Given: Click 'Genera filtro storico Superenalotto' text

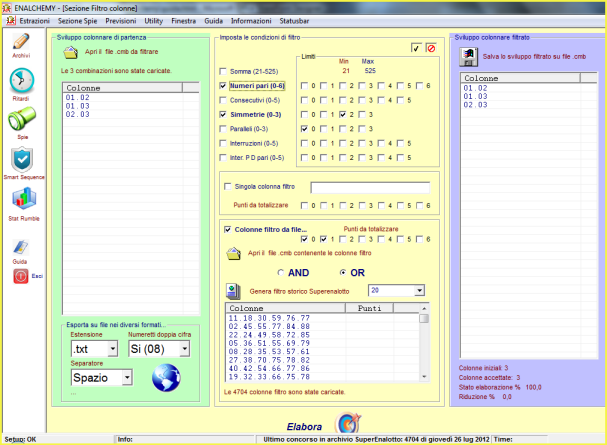Looking at the screenshot, I should pos(299,291).
